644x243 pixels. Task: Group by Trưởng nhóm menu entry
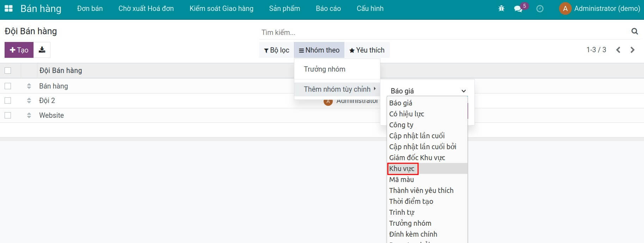[x=337, y=69]
